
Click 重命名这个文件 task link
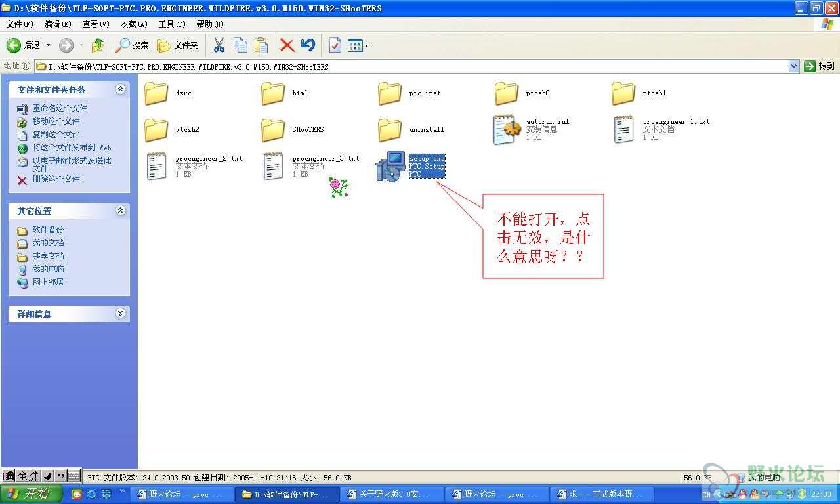60,108
